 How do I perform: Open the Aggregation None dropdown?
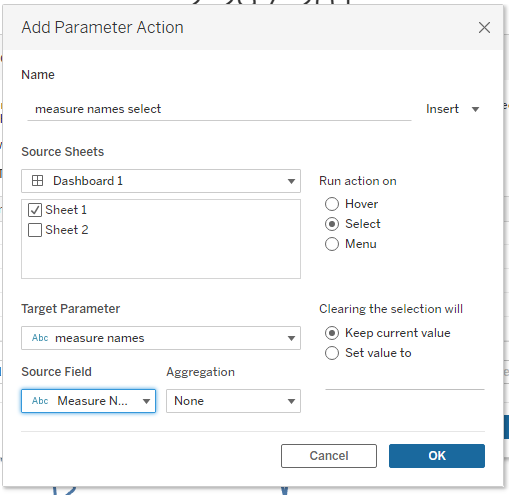pyautogui.click(x=233, y=401)
